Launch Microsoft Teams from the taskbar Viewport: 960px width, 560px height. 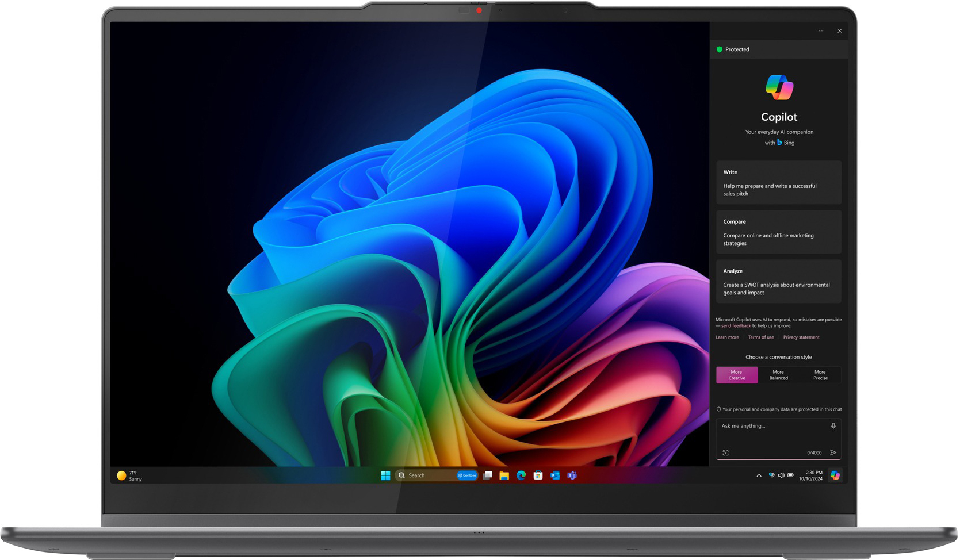(x=572, y=475)
